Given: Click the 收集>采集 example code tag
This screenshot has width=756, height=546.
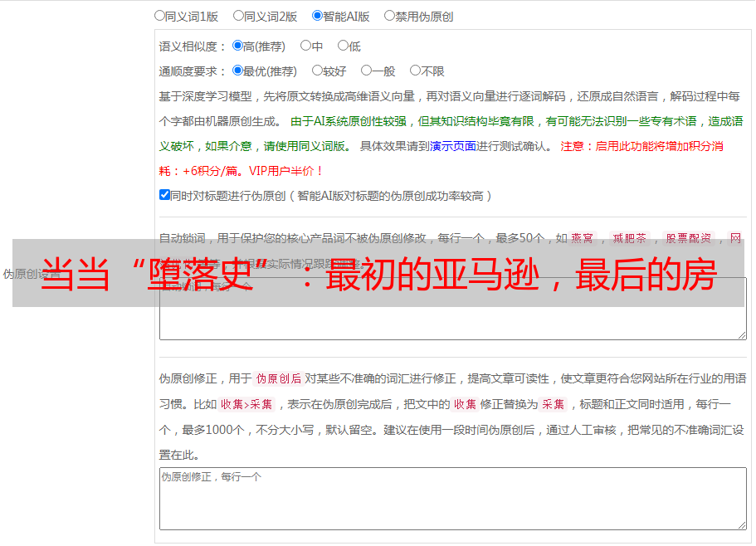Looking at the screenshot, I should click(x=246, y=404).
